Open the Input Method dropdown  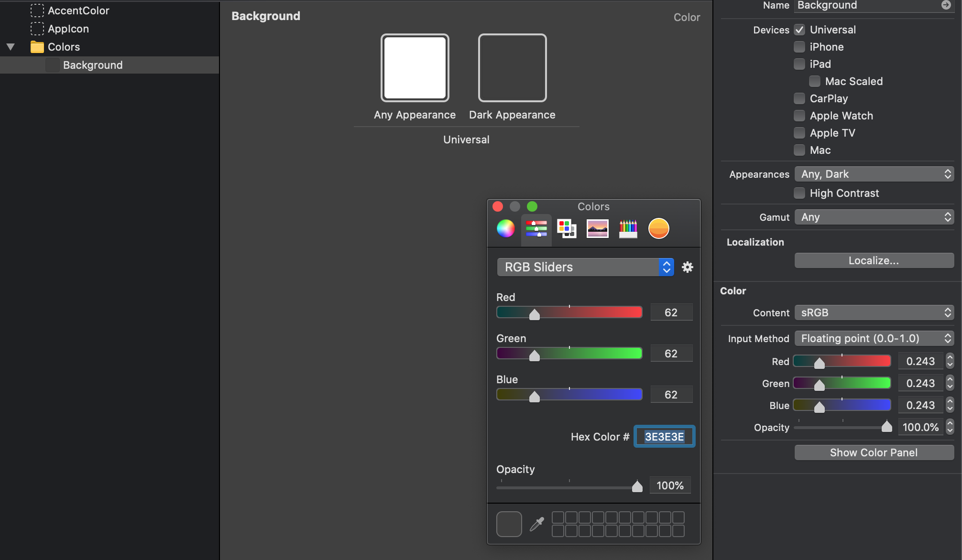point(874,338)
